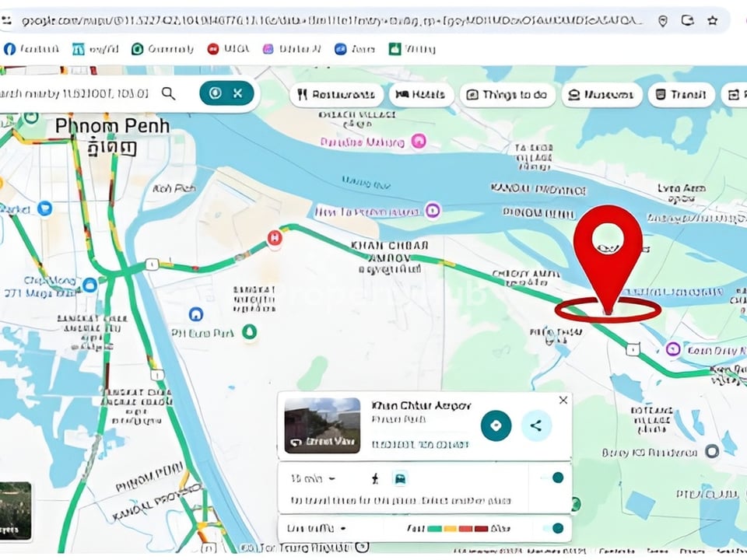Share this location with the share icon

click(x=536, y=425)
